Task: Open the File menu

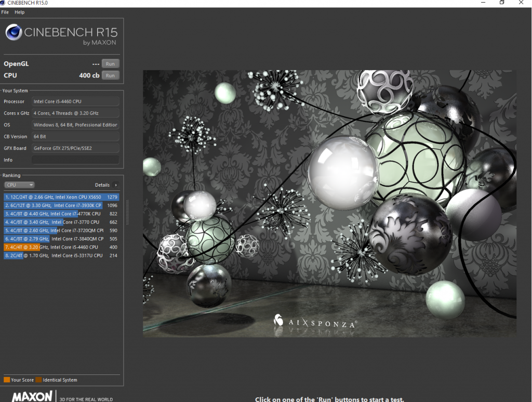Action: pos(5,12)
